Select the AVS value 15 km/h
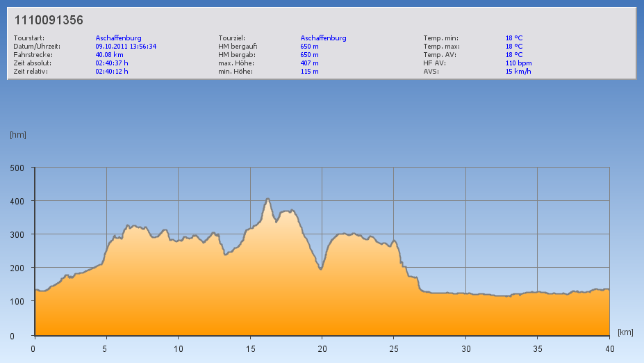Image resolution: width=644 pixels, height=363 pixels. pyautogui.click(x=518, y=72)
